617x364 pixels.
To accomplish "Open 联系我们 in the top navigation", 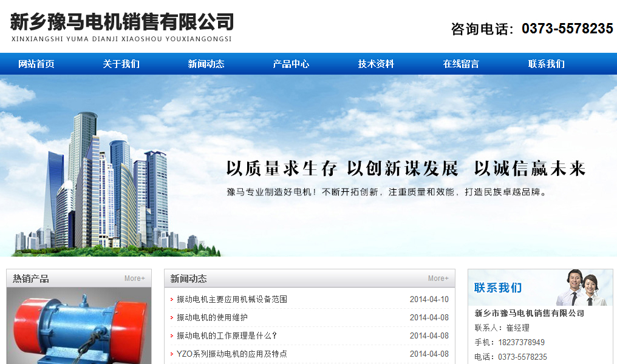I will (546, 64).
